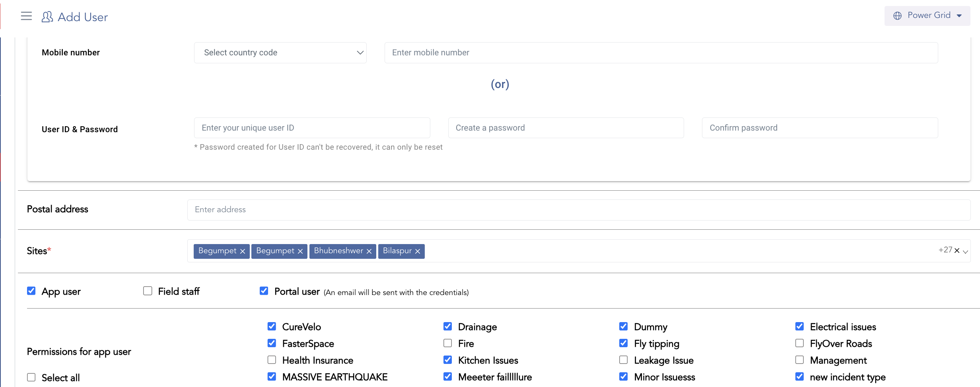The width and height of the screenshot is (980, 387).
Task: Open the Power Grid dropdown
Action: click(927, 16)
